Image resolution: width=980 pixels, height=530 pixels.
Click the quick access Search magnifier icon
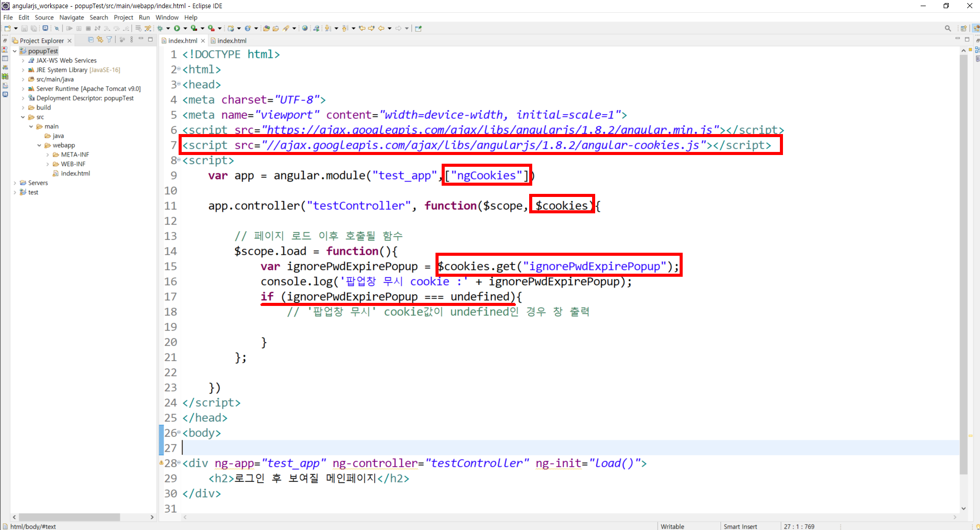point(948,28)
